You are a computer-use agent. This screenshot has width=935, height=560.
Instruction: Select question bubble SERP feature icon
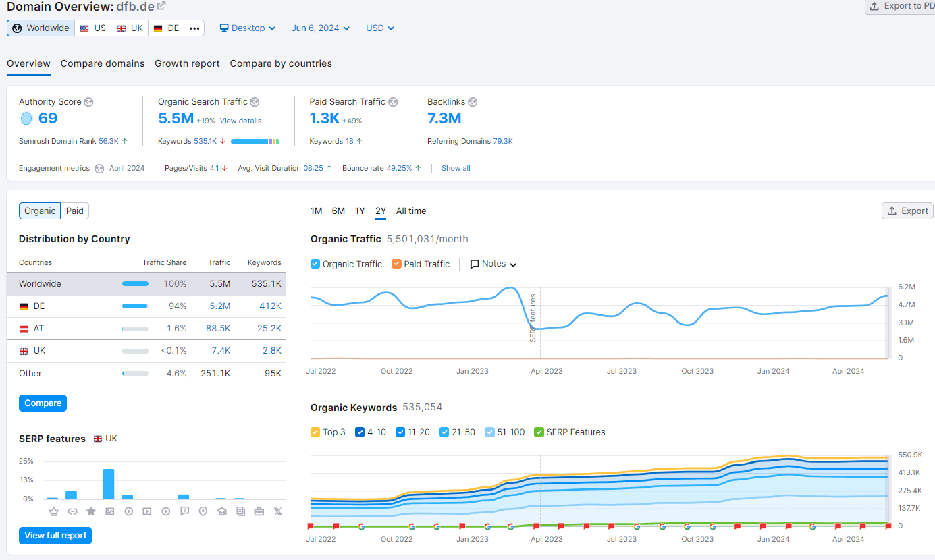[184, 511]
